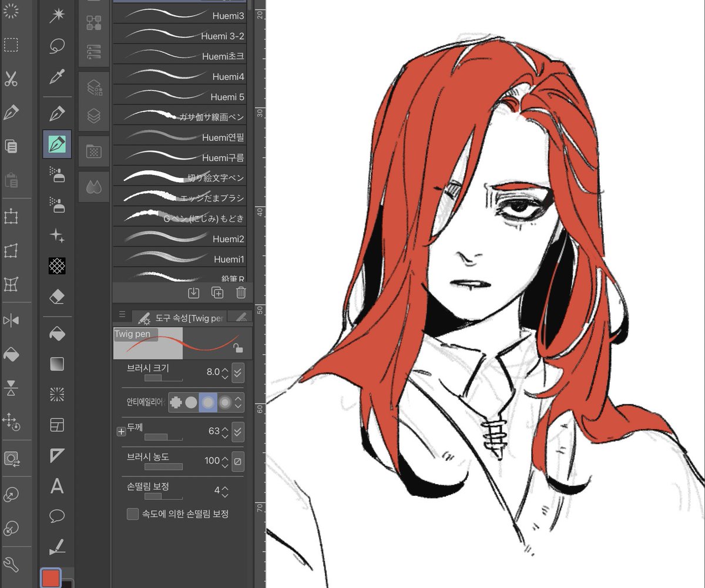Click the Mesh transformation grid icon
This screenshot has width=705, height=588.
pyautogui.click(x=11, y=285)
